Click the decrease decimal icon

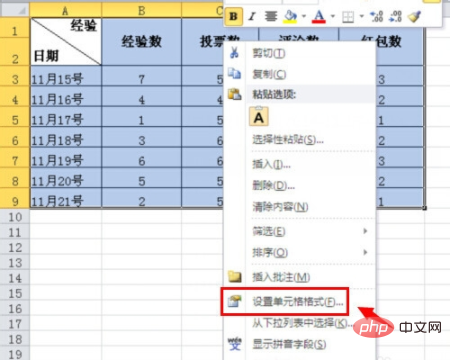[x=395, y=16]
